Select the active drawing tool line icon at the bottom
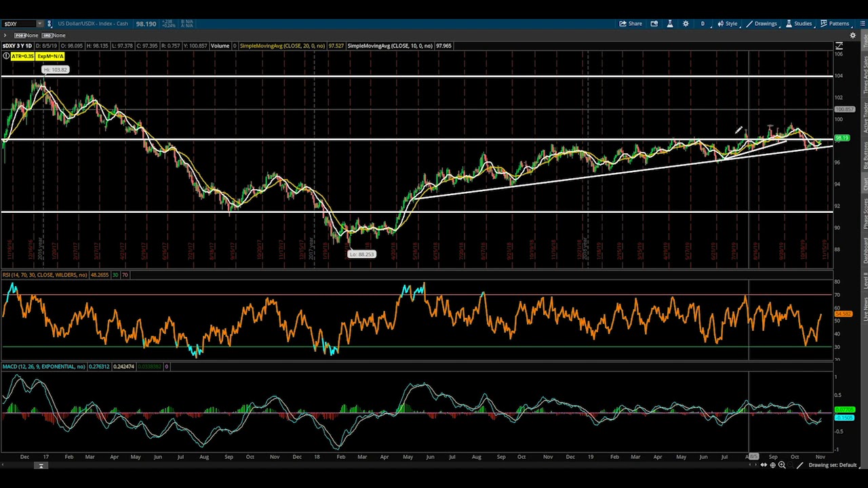This screenshot has height=488, width=868. click(800, 465)
